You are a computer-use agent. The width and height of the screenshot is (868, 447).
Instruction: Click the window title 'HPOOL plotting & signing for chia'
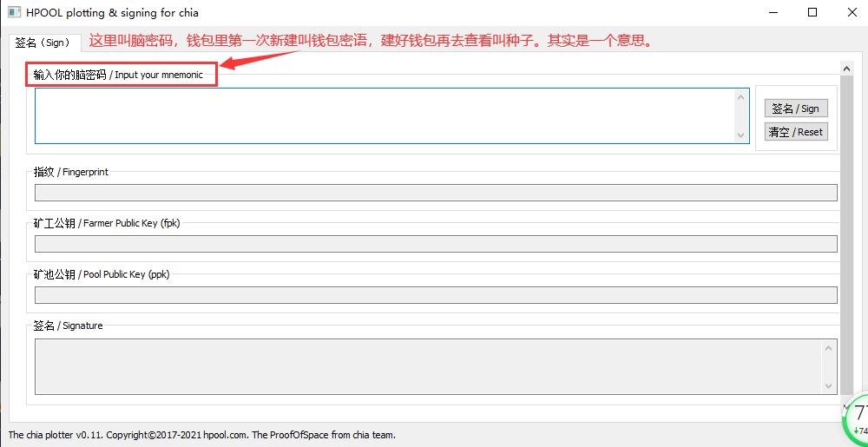click(x=112, y=11)
